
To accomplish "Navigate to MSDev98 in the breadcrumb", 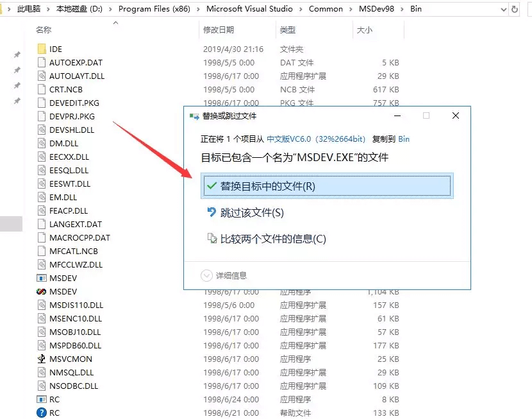I will coord(377,9).
